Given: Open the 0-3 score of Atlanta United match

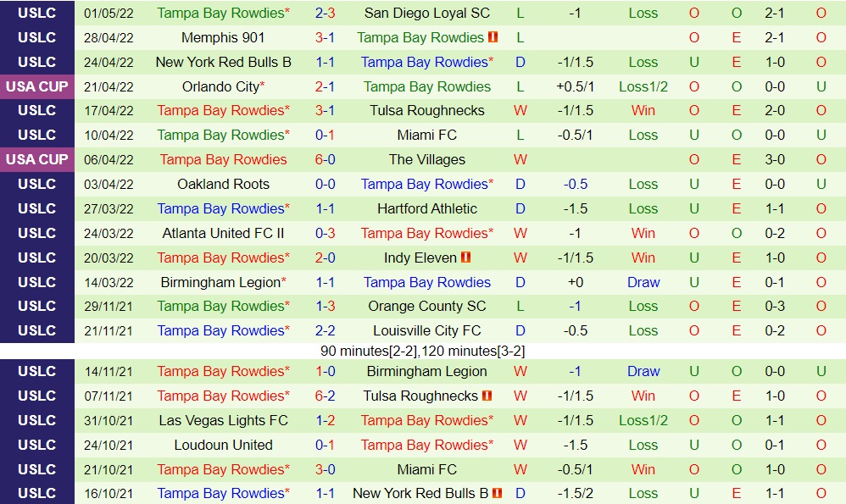Looking at the screenshot, I should 325,233.
